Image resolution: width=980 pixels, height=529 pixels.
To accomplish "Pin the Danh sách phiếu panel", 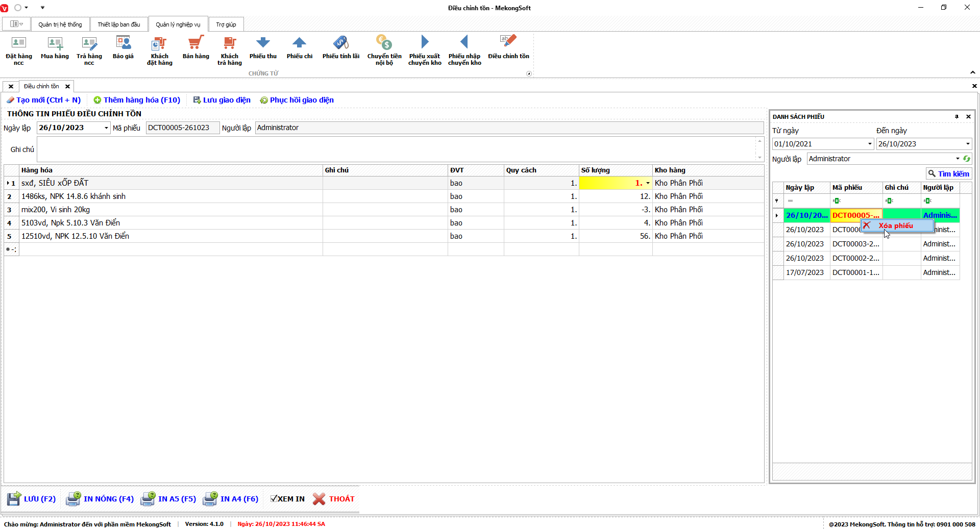I will tap(957, 117).
